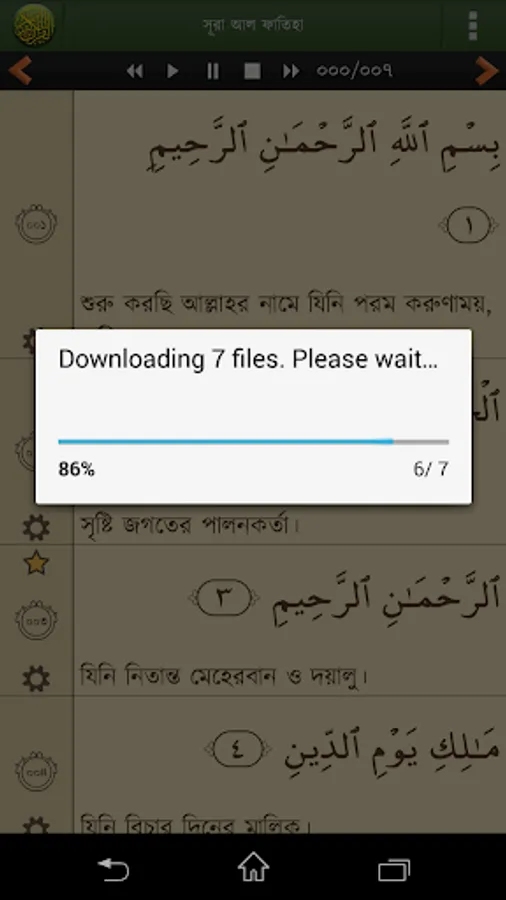The height and width of the screenshot is (900, 506).
Task: Open the gear settings beside verse 3 translation
Action: pyautogui.click(x=36, y=678)
